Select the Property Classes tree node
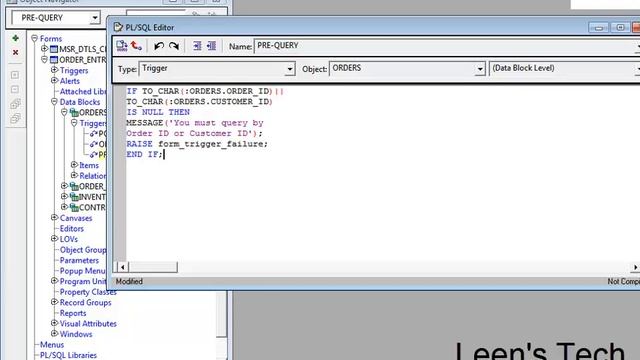Image resolution: width=640 pixels, height=360 pixels. [x=88, y=292]
